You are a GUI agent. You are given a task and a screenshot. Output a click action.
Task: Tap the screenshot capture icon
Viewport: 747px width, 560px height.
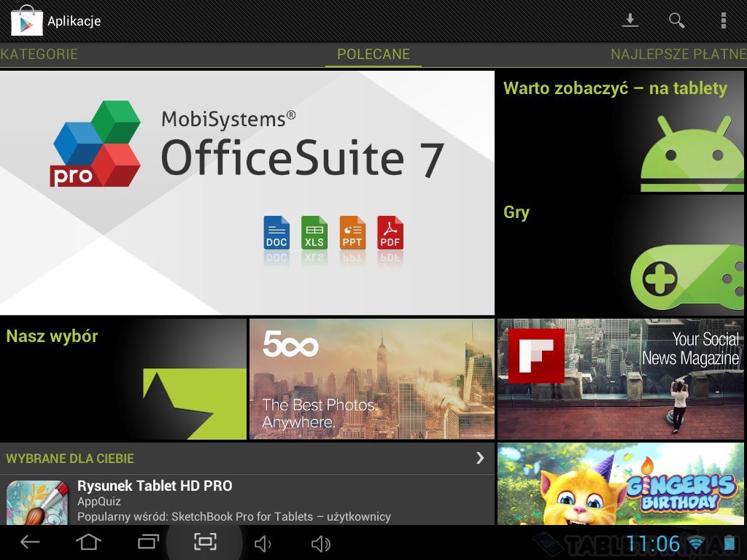[205, 542]
